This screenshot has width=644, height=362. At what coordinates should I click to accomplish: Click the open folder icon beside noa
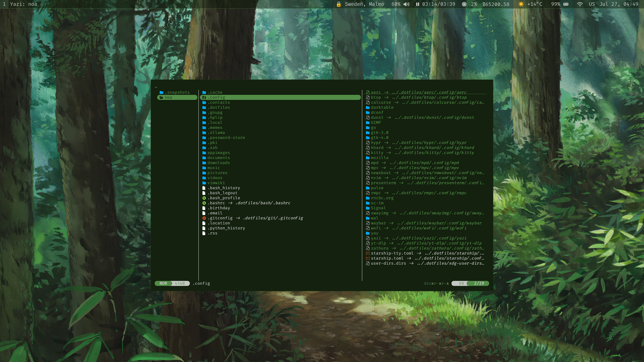click(161, 98)
